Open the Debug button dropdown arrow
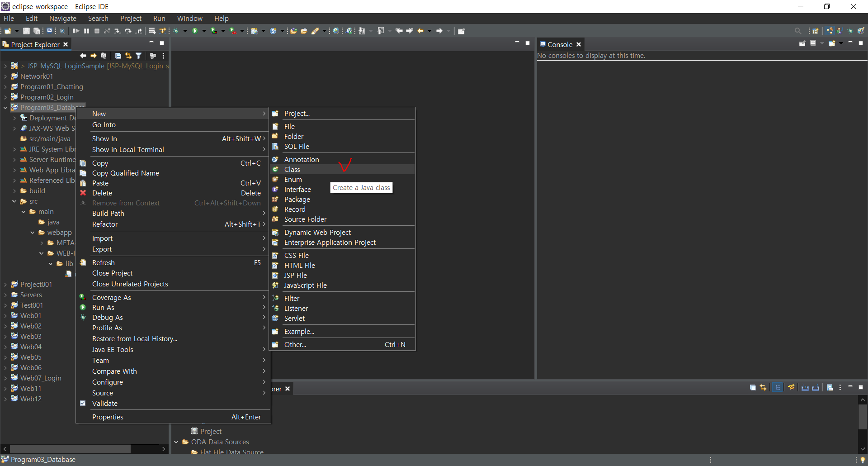This screenshot has width=868, height=466. coord(185,31)
